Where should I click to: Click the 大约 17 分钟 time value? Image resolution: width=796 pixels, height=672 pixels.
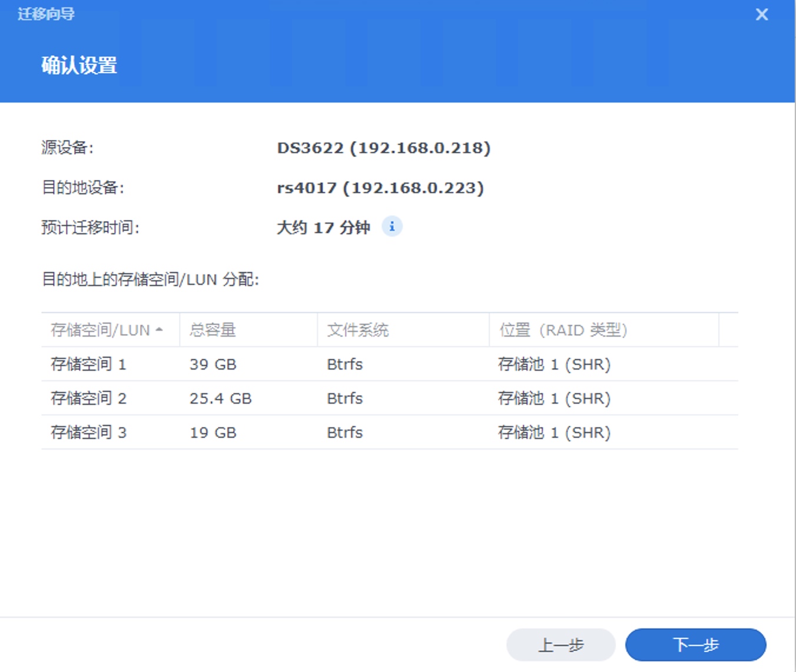323,228
